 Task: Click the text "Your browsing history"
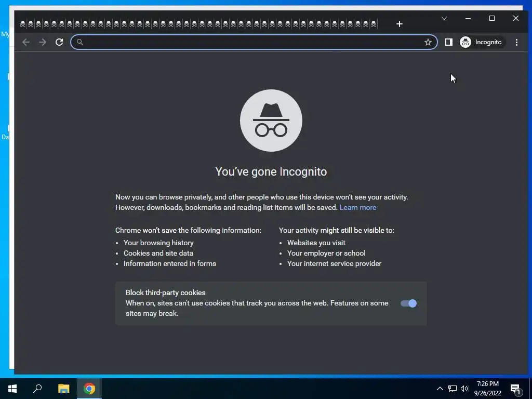(158, 243)
